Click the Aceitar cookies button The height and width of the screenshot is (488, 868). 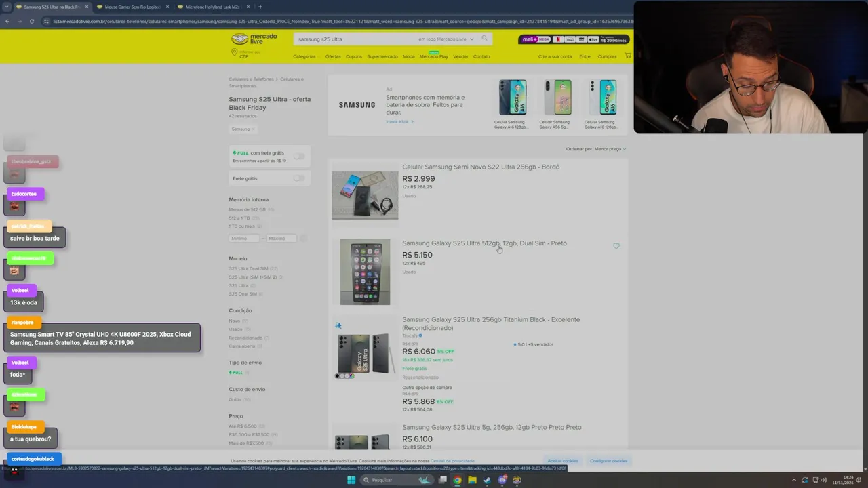coord(563,461)
